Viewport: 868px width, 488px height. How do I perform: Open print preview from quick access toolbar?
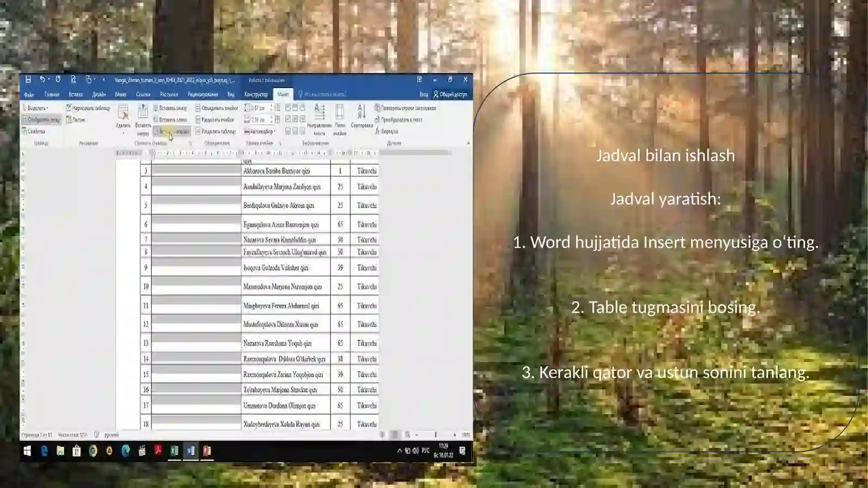[73, 79]
